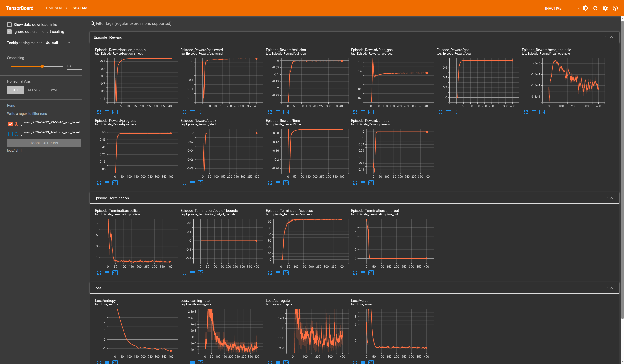Expand the face_goal chart to full size
This screenshot has height=364, width=624.
(x=355, y=112)
